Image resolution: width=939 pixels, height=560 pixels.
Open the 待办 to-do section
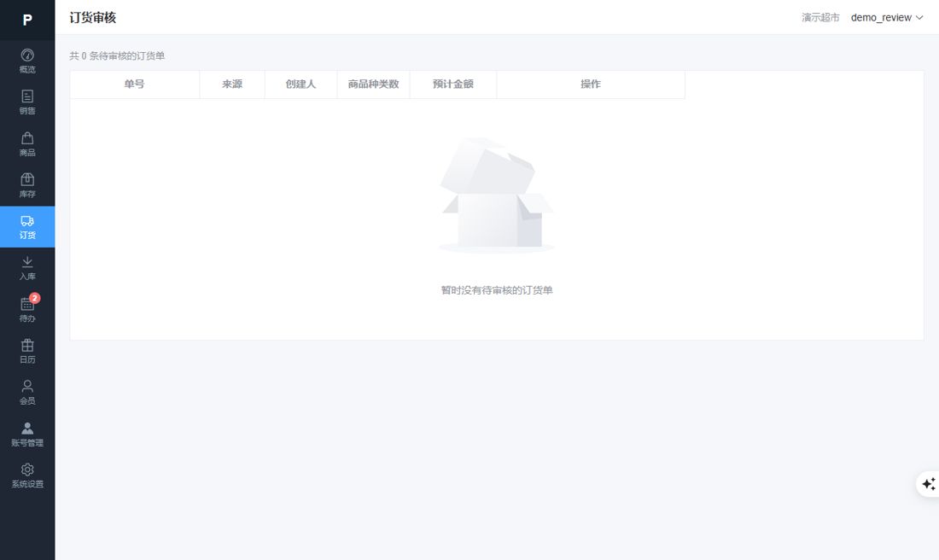coord(27,310)
